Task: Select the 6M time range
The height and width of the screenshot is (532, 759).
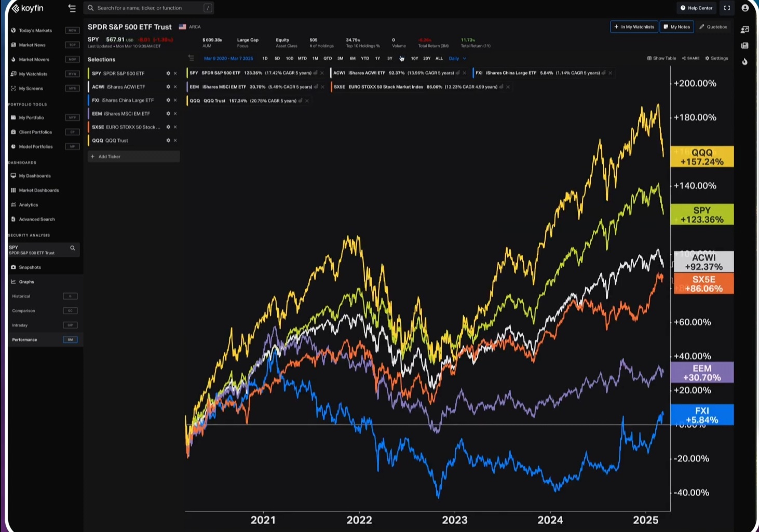Action: point(353,59)
